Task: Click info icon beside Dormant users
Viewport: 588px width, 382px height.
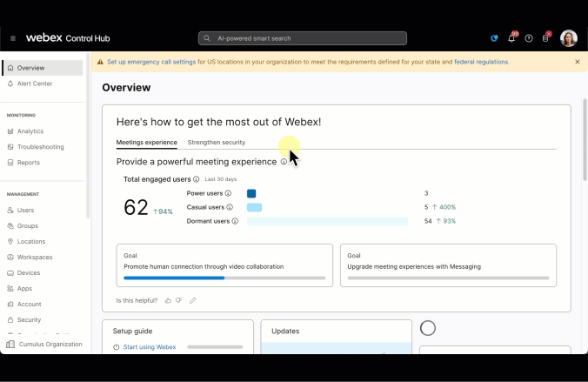Action: click(x=236, y=221)
